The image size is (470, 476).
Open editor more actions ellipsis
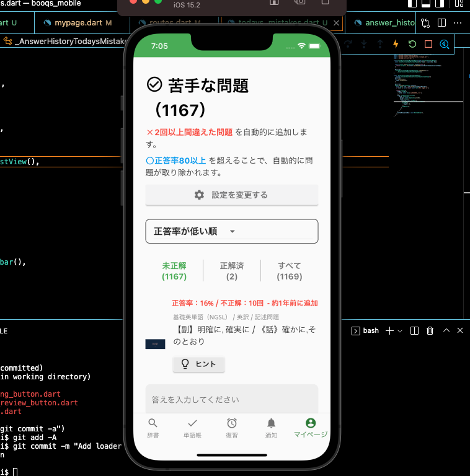(x=458, y=23)
